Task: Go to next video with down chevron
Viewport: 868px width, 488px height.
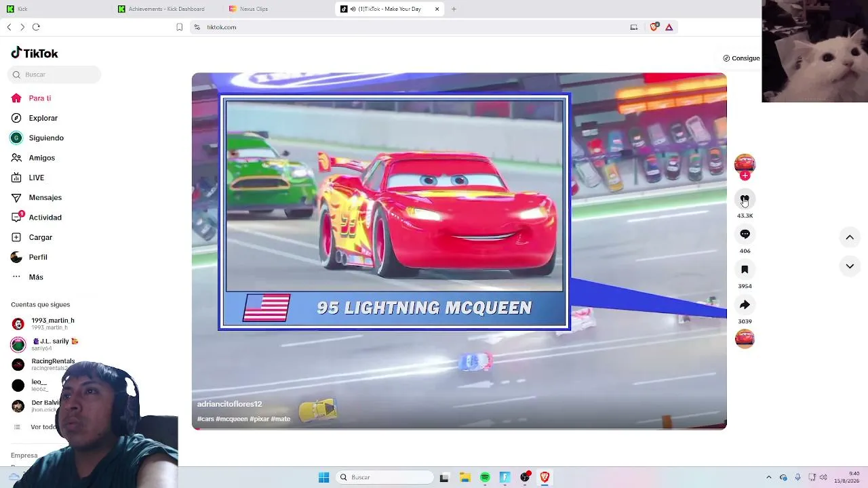Action: point(850,266)
